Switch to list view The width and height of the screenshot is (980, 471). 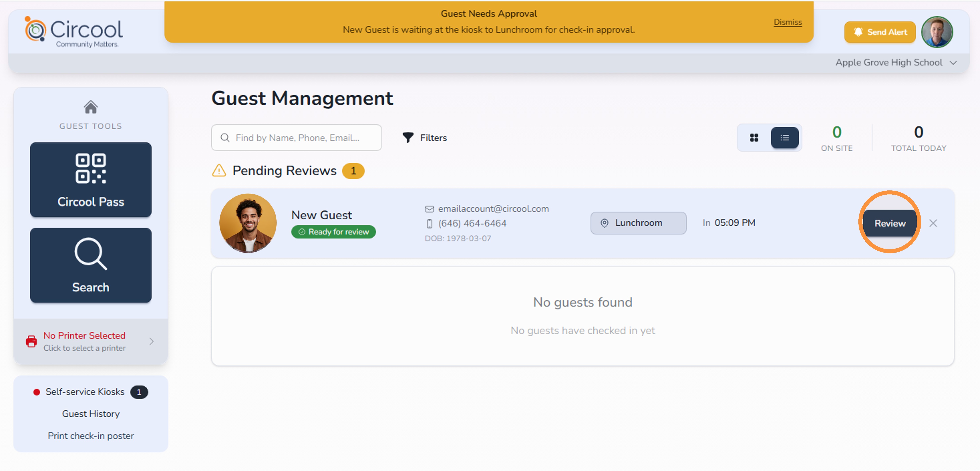pyautogui.click(x=784, y=137)
